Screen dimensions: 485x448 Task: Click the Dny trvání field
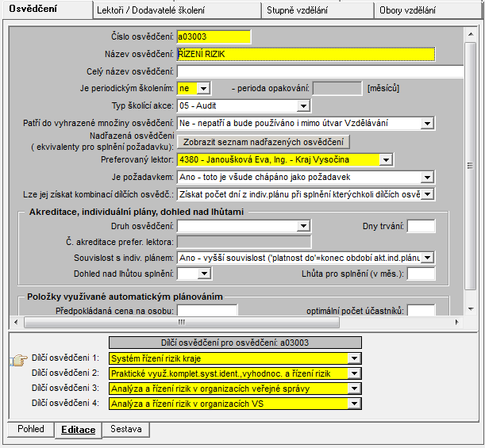pos(421,226)
